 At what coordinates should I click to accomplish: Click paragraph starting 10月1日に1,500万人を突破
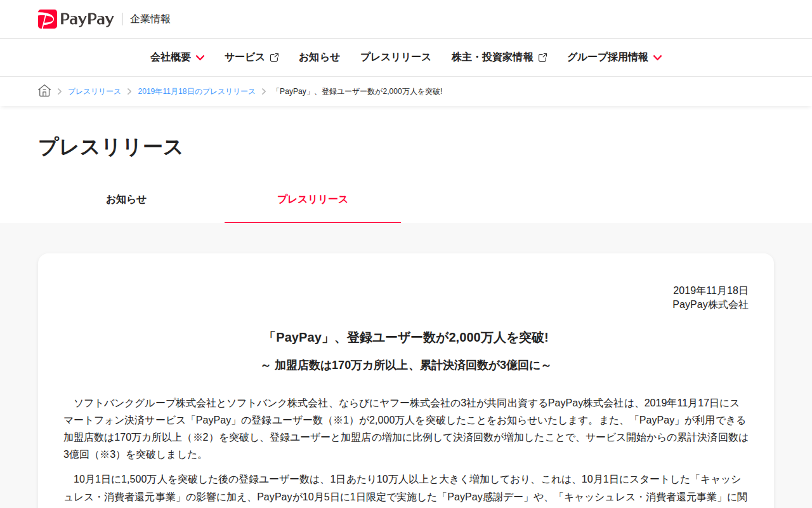(406, 488)
